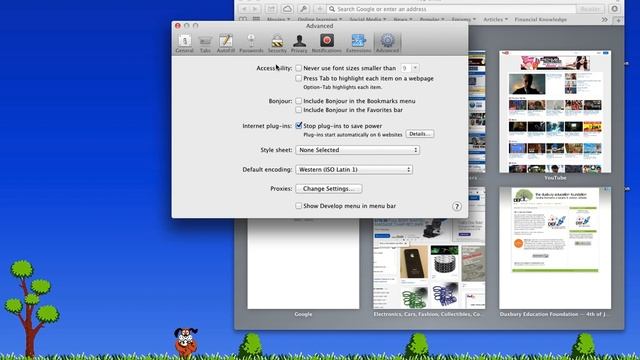Viewport: 640px width, 360px height.
Task: Open the Security preferences pane
Action: 277,43
